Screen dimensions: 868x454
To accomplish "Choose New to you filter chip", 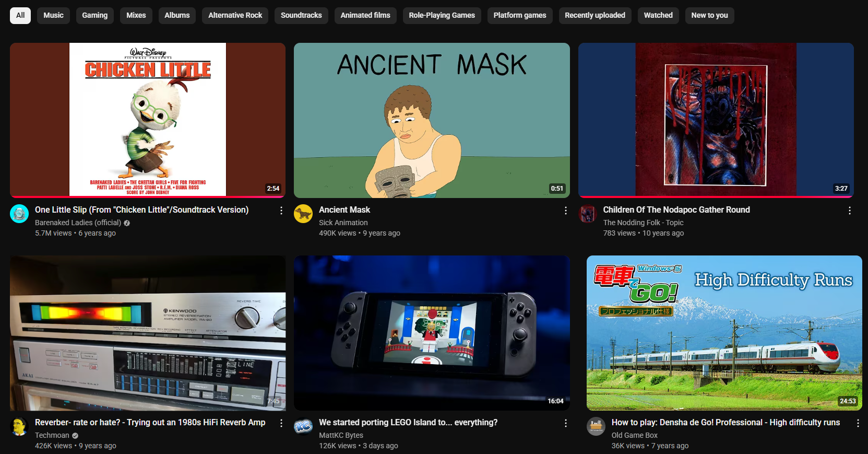I will [x=709, y=15].
